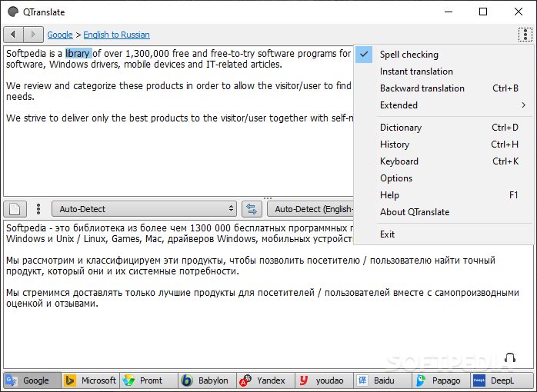
Task: Enable Instant translation in menu
Action: tap(444, 71)
